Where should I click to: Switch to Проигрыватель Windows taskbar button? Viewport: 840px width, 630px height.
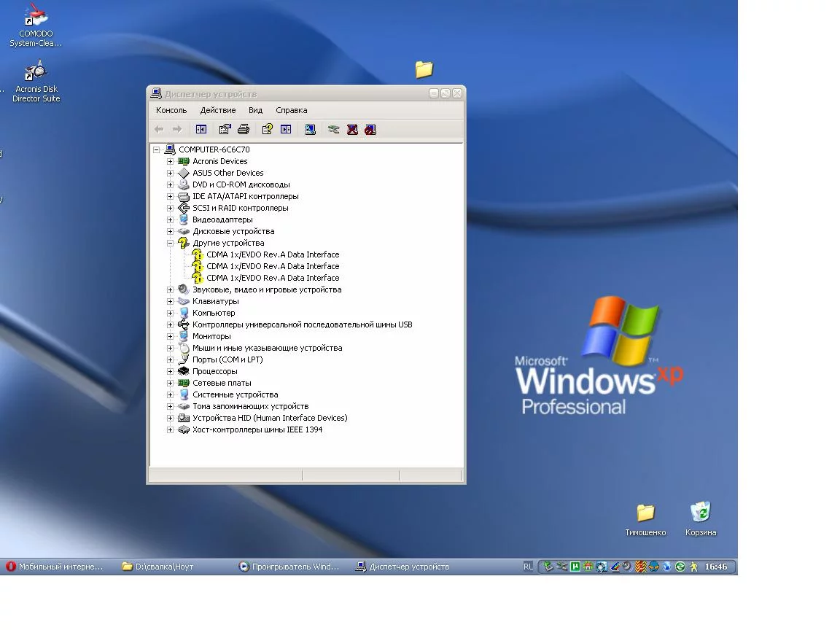pos(289,567)
